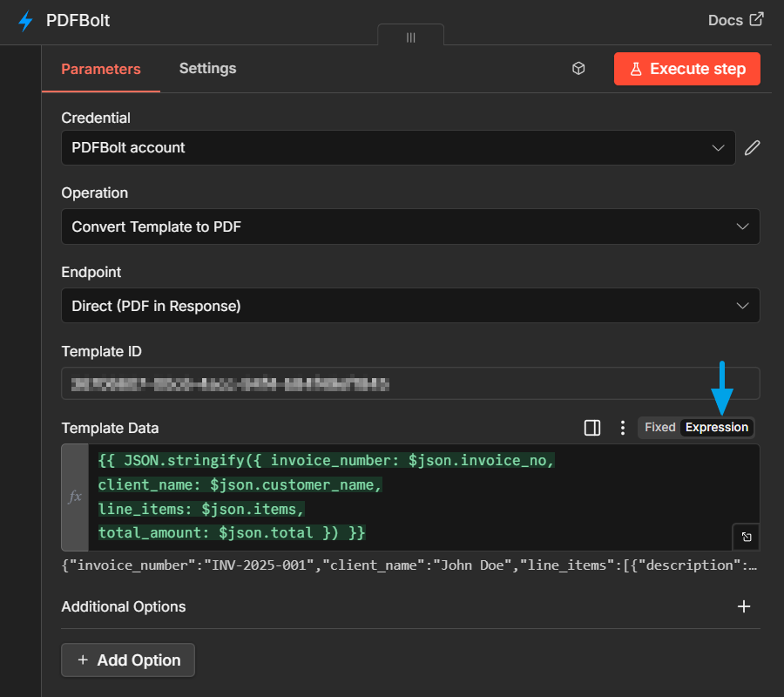Viewport: 784px width, 697px height.
Task: Switch Template Data to Fixed mode
Action: pyautogui.click(x=659, y=427)
